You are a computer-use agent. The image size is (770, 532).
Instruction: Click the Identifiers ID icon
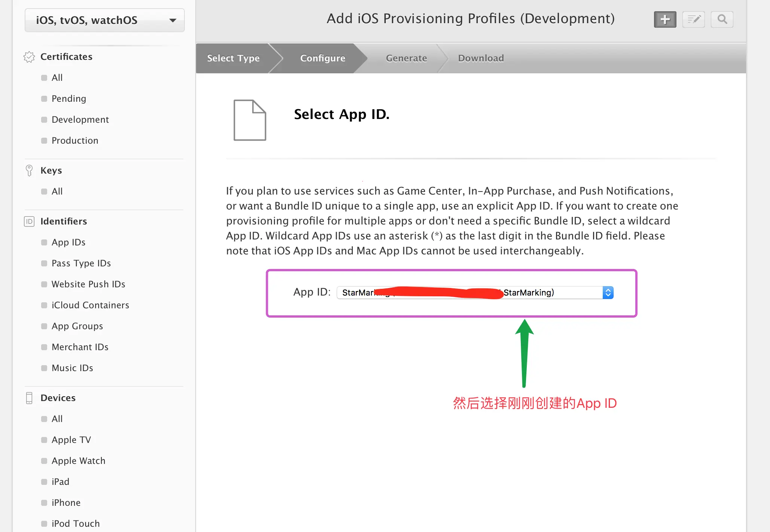pyautogui.click(x=29, y=221)
